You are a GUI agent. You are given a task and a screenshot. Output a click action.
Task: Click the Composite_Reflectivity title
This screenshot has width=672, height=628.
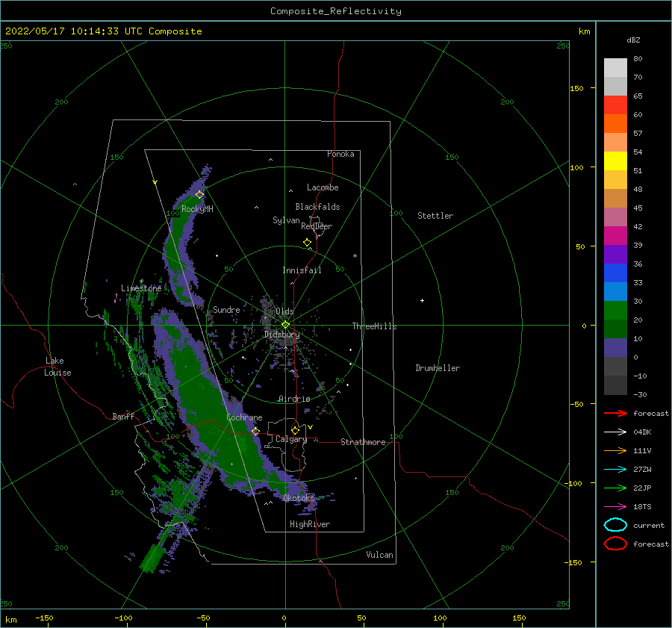tap(336, 11)
